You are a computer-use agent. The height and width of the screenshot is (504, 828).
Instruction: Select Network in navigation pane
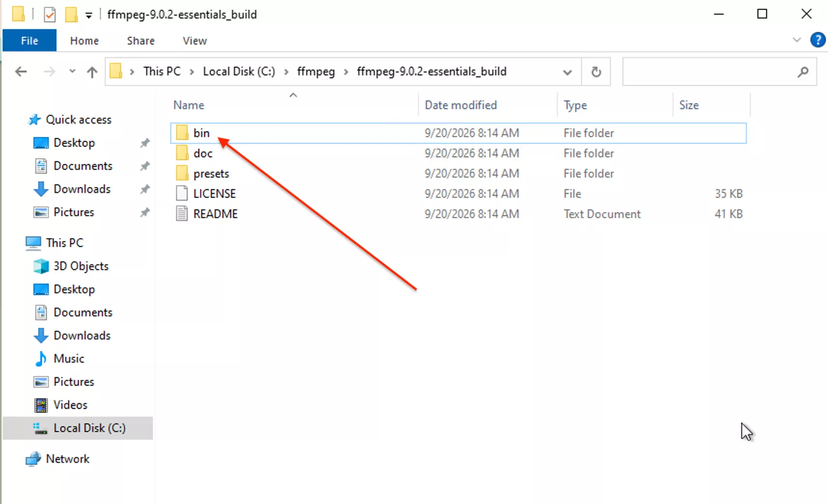[68, 459]
